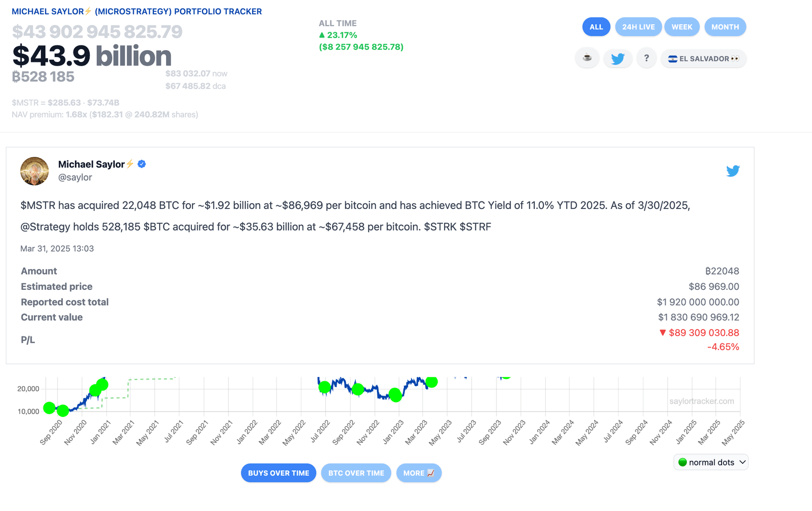Click the BUYS OVER TIME button
Viewport: 812px width, 511px height.
[279, 473]
